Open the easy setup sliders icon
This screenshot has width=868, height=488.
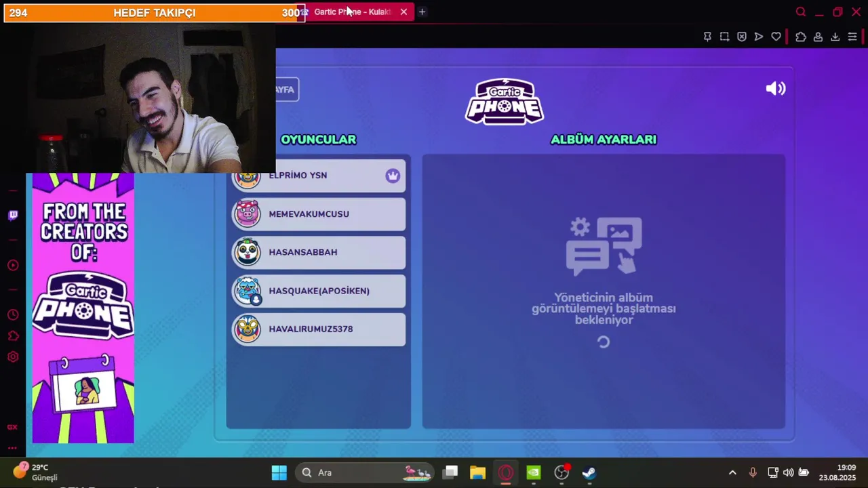point(852,37)
